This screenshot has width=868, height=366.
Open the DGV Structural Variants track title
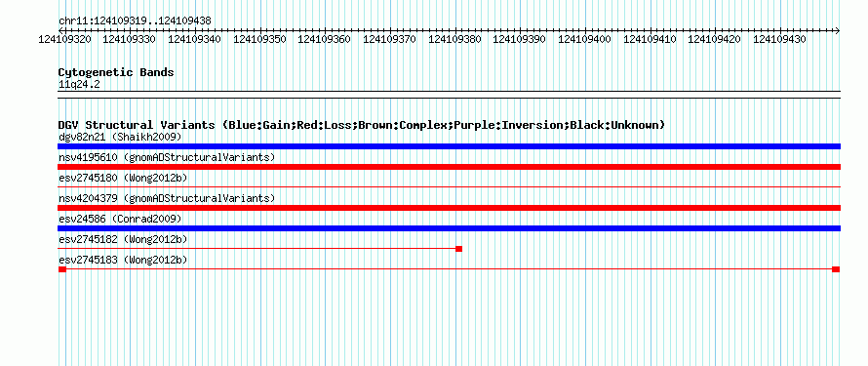click(x=361, y=125)
